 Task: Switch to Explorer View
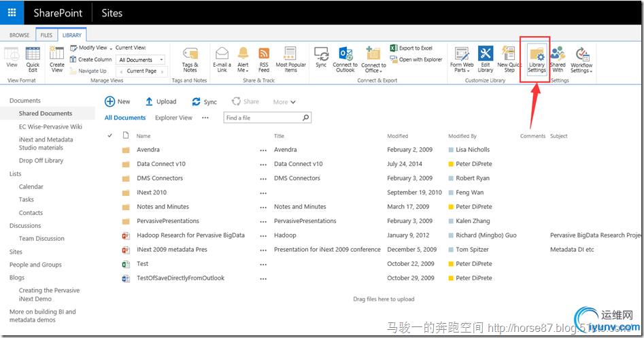173,118
